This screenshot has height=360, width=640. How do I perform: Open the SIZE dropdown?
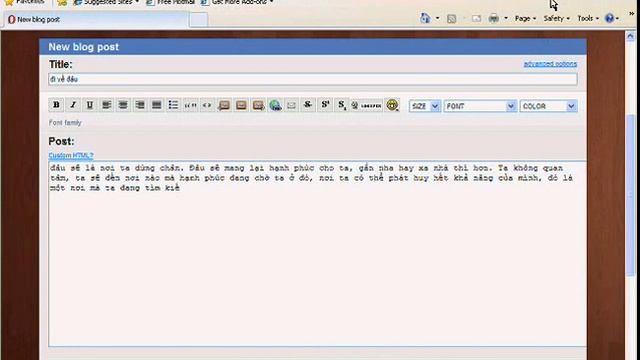pyautogui.click(x=425, y=106)
